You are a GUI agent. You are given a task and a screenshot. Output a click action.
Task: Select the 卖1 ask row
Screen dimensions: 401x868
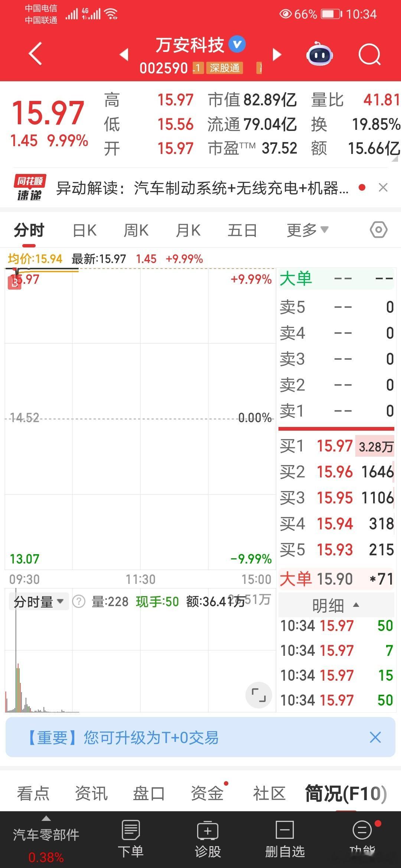[x=336, y=411]
